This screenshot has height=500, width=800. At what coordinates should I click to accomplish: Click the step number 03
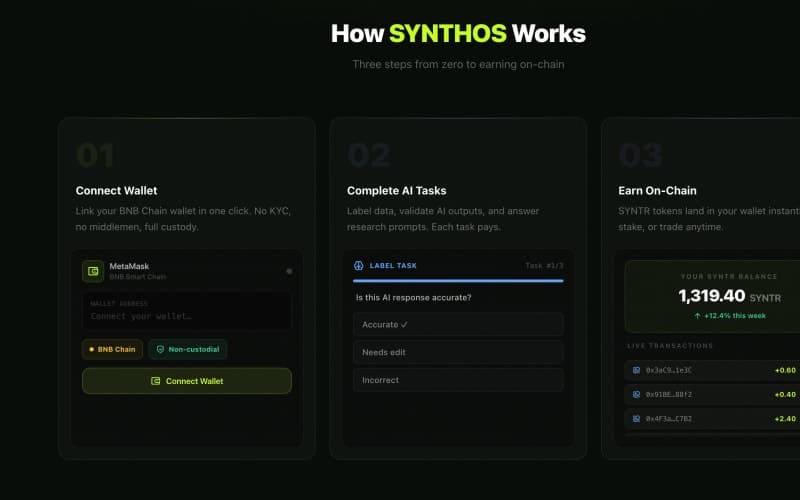tap(641, 155)
